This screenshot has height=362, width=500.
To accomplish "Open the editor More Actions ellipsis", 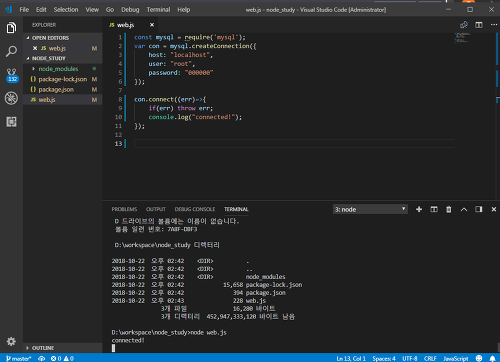I will point(494,25).
